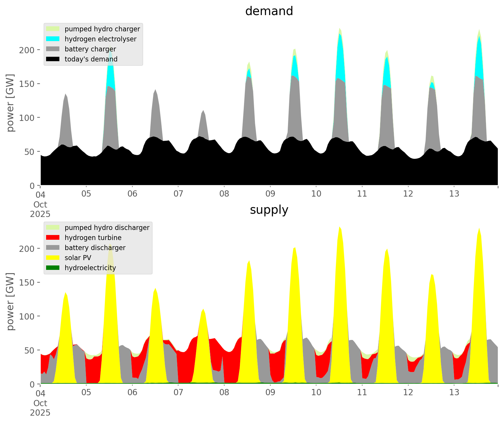
Task: Click the red hydrogen turbine legend swatch
Action: (x=53, y=238)
